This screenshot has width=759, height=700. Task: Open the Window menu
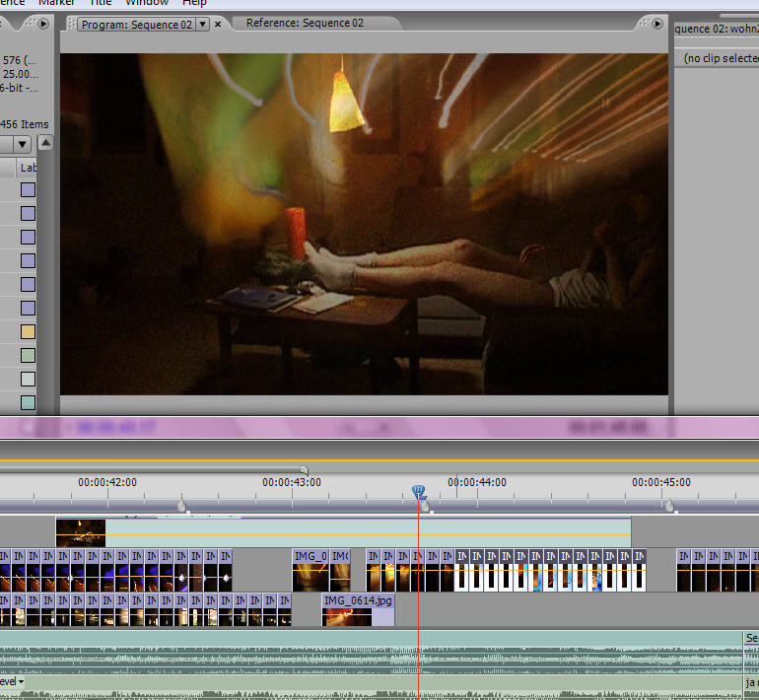click(x=147, y=3)
